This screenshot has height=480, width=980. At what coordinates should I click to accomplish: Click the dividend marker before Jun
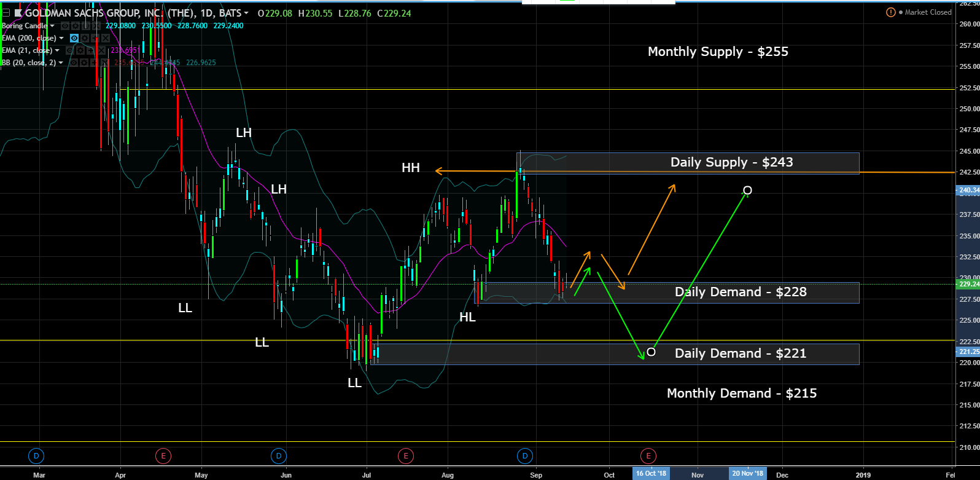pyautogui.click(x=278, y=456)
